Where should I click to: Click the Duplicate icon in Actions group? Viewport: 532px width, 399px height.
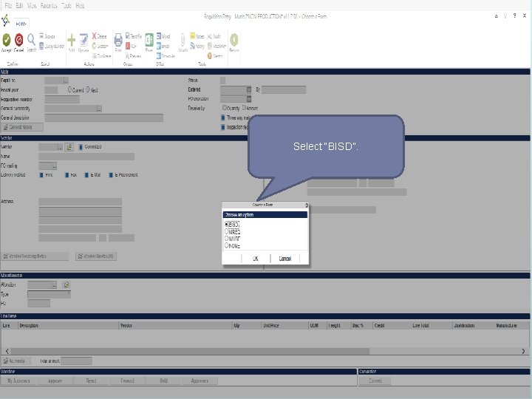(95, 55)
